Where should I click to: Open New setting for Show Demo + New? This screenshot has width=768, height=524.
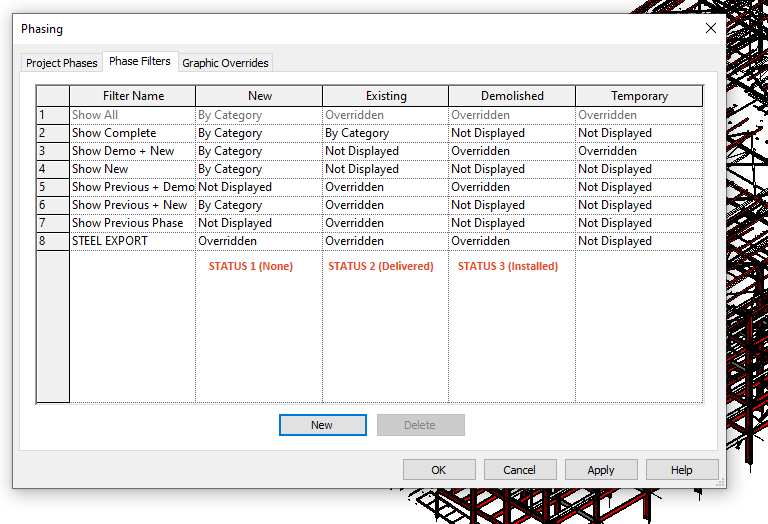tap(259, 151)
